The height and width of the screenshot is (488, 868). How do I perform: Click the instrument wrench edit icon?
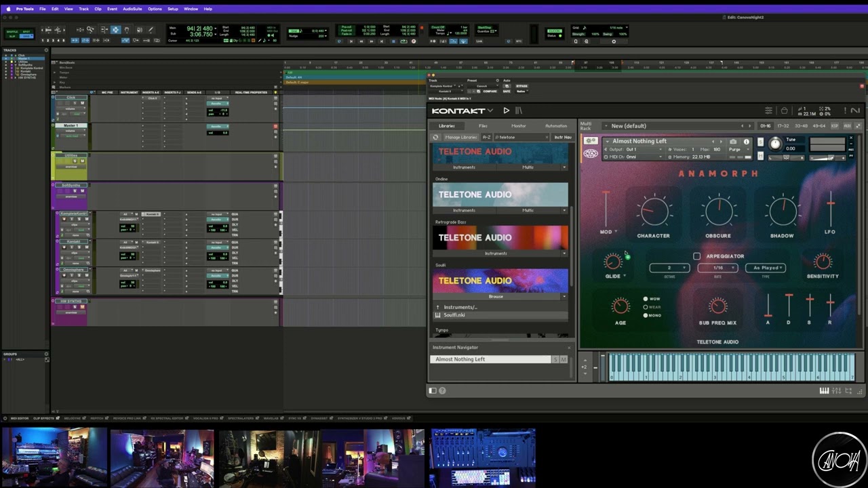[591, 141]
